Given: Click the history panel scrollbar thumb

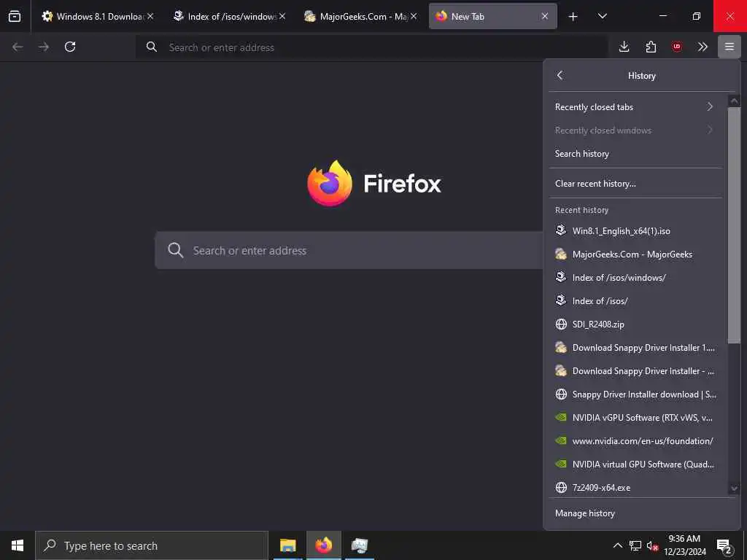Looking at the screenshot, I should pyautogui.click(x=734, y=225).
